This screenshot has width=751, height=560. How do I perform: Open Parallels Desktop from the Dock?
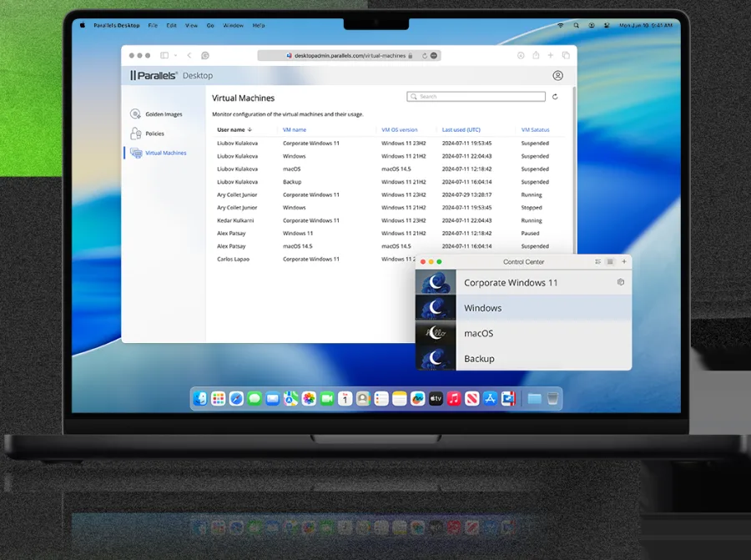[x=508, y=399]
